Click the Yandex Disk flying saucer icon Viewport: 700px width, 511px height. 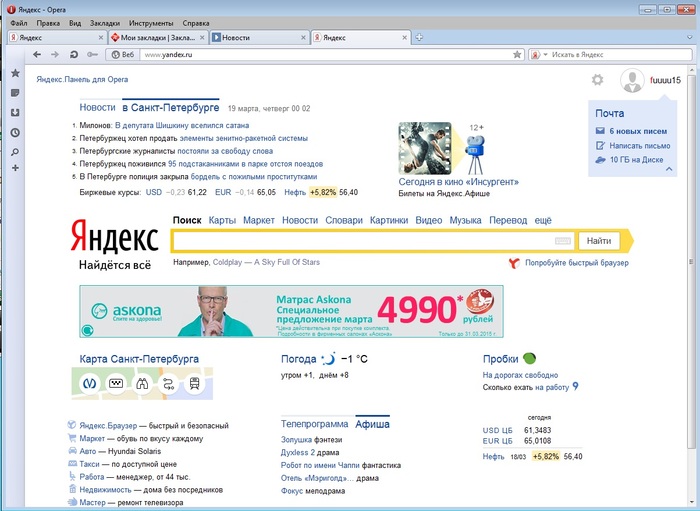600,160
